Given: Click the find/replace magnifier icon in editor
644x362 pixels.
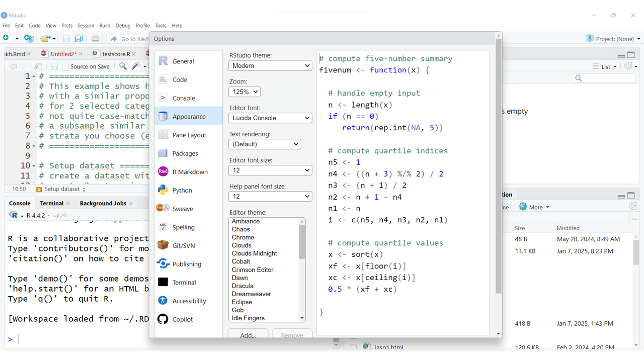Looking at the screenshot, I should 123,66.
